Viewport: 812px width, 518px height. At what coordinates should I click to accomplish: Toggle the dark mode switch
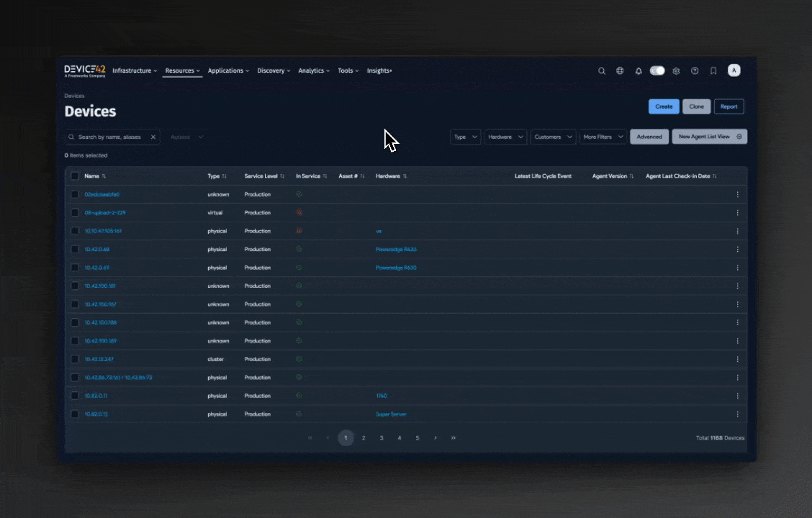(x=657, y=71)
